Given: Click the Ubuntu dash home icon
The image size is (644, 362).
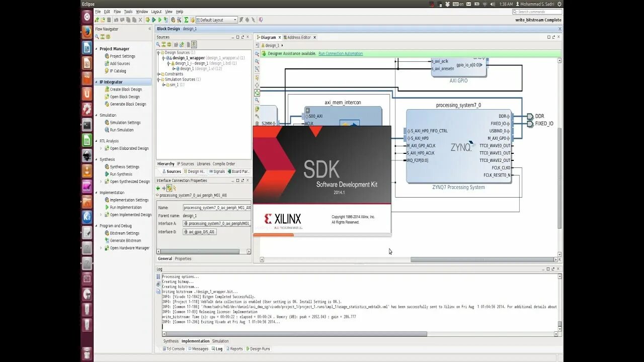Looking at the screenshot, I should click(87, 17).
